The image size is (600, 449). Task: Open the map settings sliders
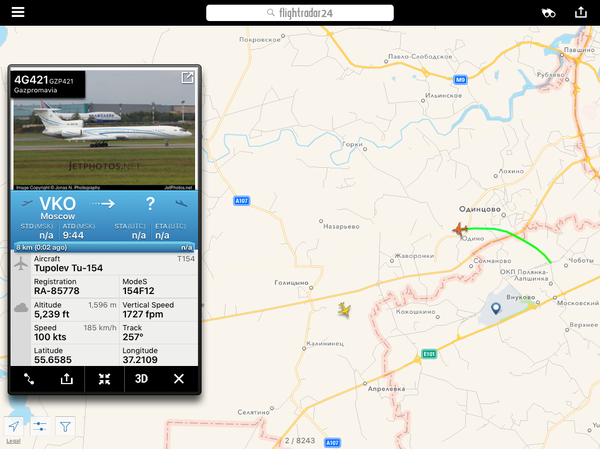point(40,426)
